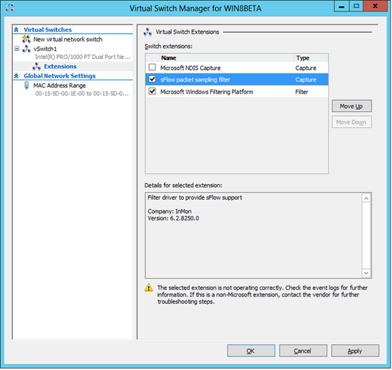The height and width of the screenshot is (370, 392).
Task: Click the title bar system icon
Action: [x=10, y=7]
